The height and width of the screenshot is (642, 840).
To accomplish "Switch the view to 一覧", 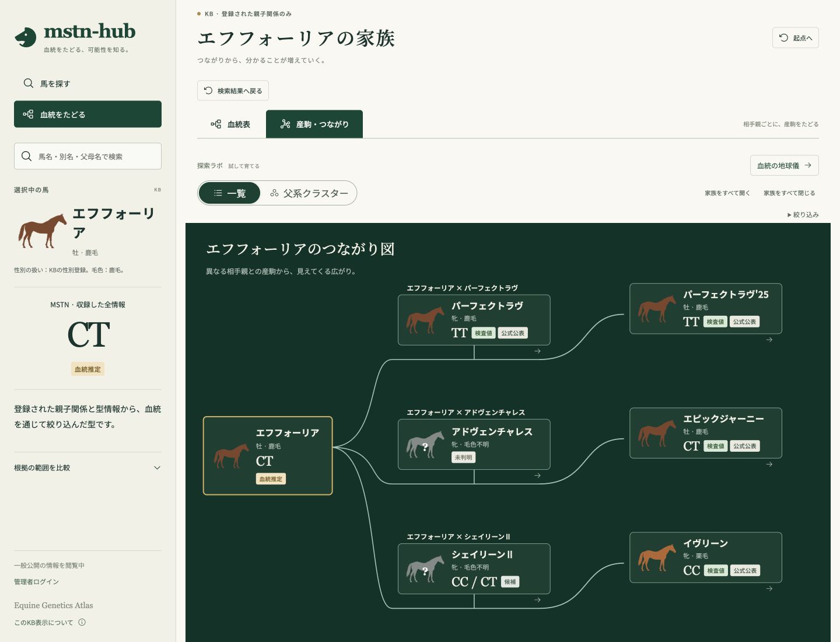I will [x=229, y=193].
